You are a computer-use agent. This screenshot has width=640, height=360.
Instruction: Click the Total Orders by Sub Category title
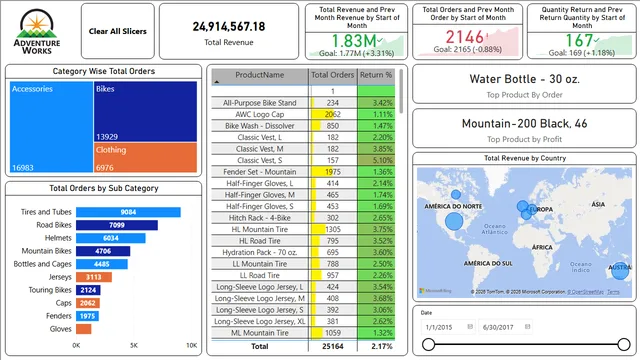tap(104, 188)
